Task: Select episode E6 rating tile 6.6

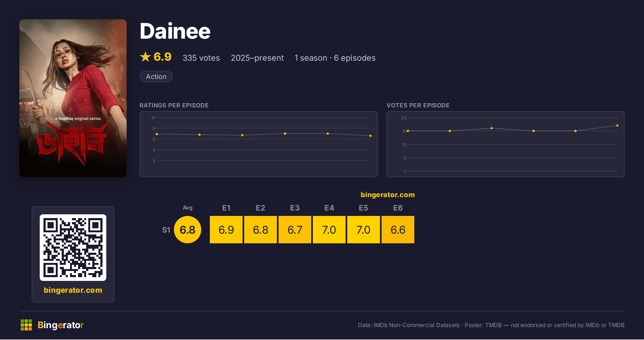Action: pos(398,230)
